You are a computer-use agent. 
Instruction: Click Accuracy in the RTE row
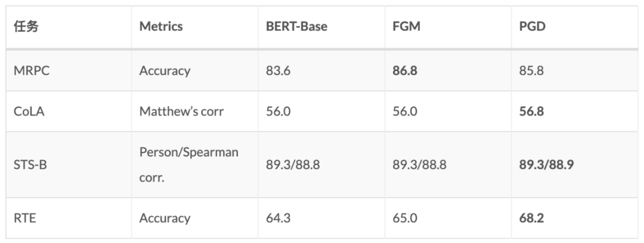(x=165, y=218)
